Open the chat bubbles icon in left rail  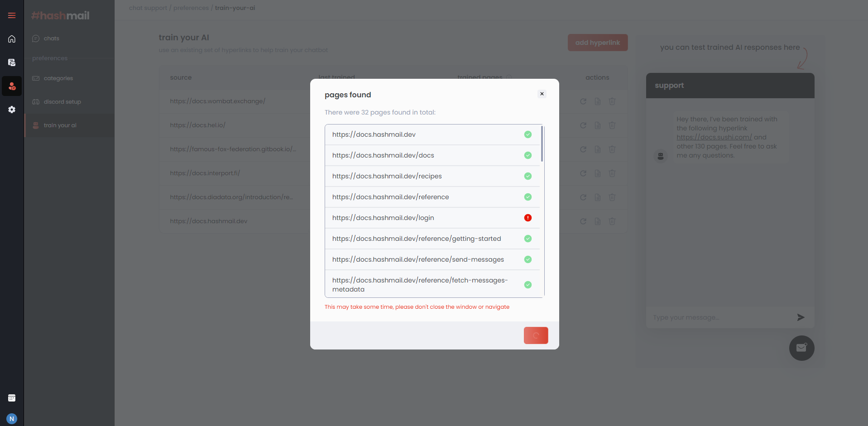point(12,62)
